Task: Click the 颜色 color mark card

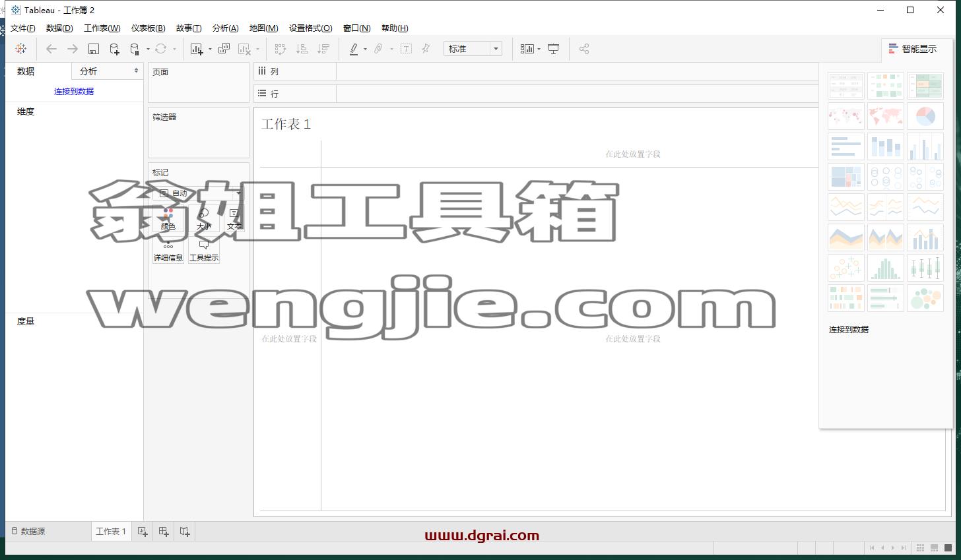Action: pos(168,218)
